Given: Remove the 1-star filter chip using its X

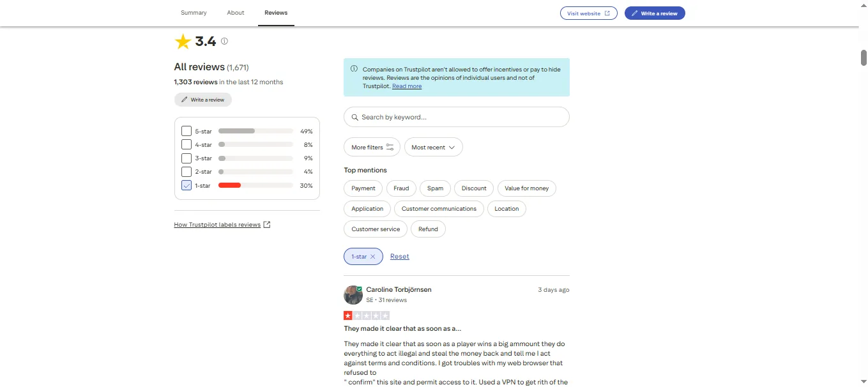Looking at the screenshot, I should pos(373,257).
